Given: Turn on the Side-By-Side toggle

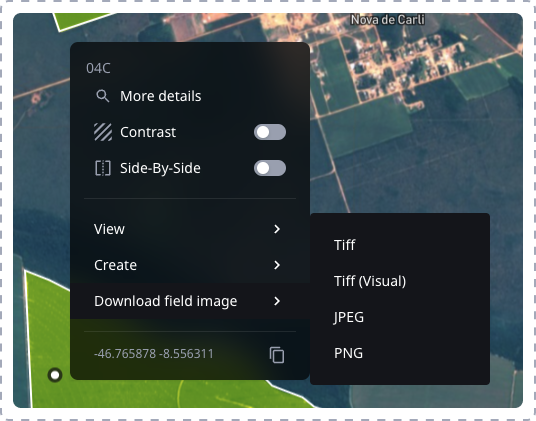Looking at the screenshot, I should click(270, 168).
